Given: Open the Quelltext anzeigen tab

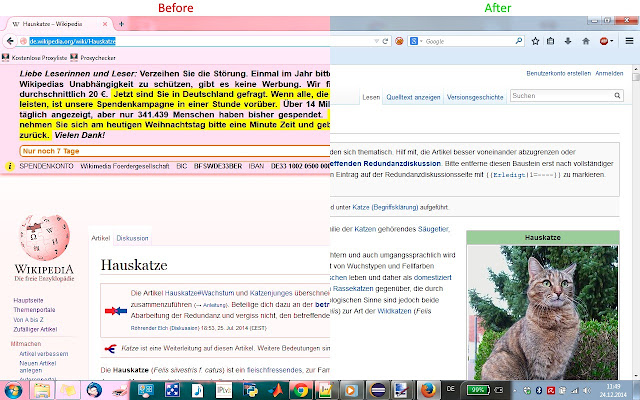Looking at the screenshot, I should [x=413, y=97].
